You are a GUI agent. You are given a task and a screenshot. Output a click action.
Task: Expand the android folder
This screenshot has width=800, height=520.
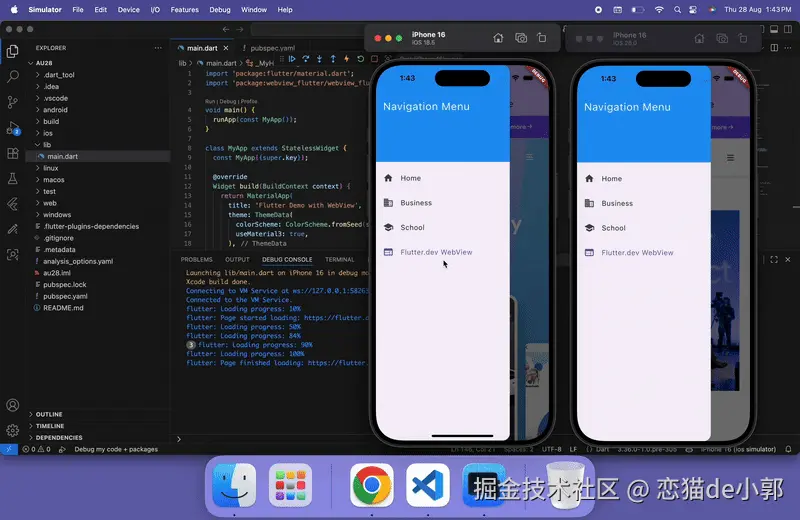(55, 110)
